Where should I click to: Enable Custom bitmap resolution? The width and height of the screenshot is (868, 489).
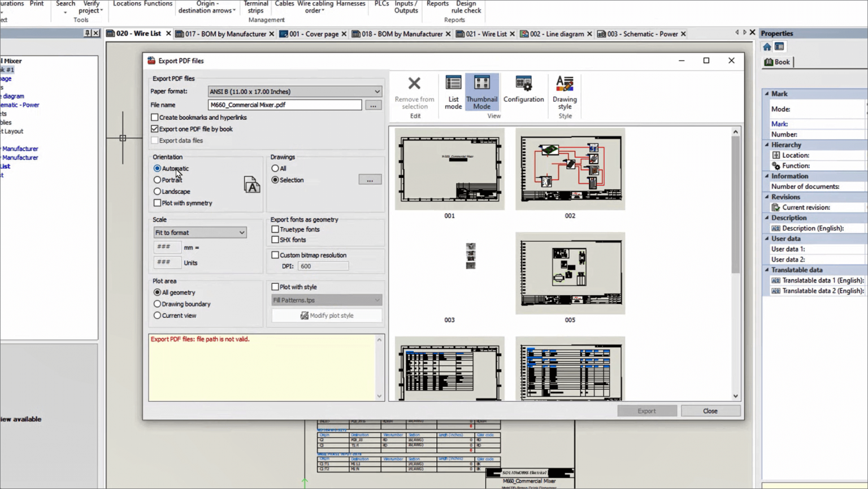click(x=275, y=255)
